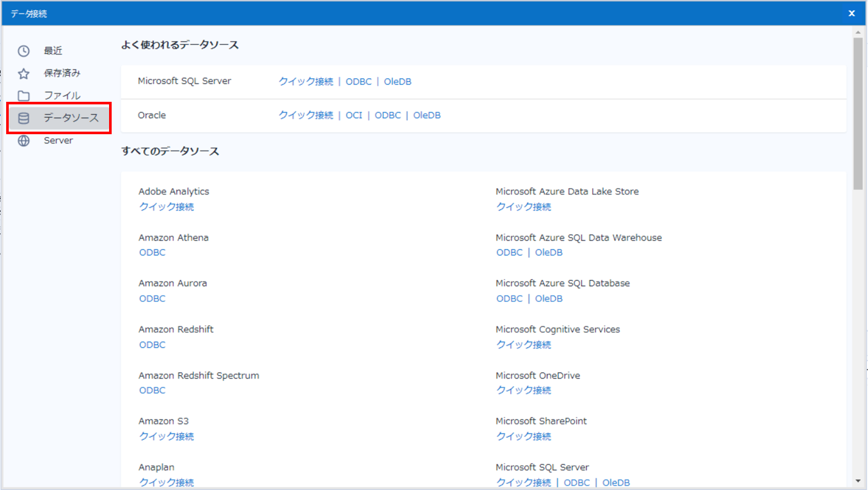This screenshot has height=490, width=868.
Task: Click ODBC under Microsoft Azure SQL Database
Action: click(x=509, y=299)
